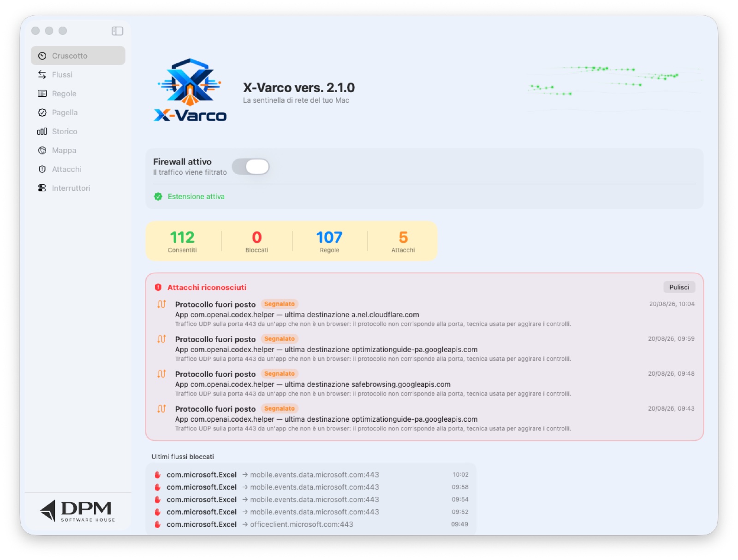
Task: Click the 112 Consentiti counter
Action: point(182,242)
